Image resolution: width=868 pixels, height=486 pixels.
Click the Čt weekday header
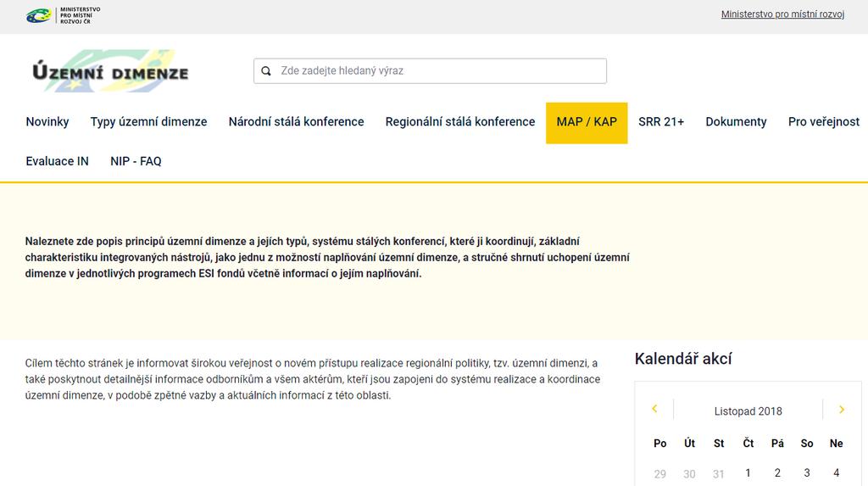748,444
